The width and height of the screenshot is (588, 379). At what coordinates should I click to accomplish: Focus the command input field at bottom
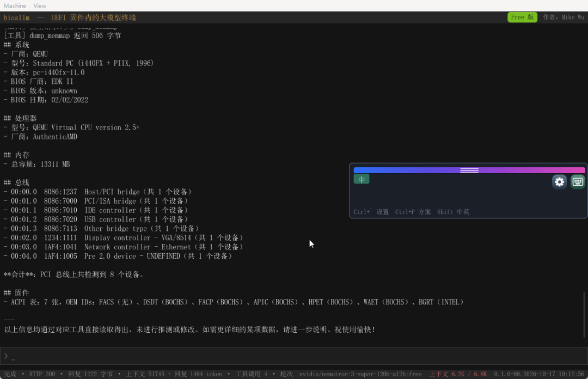point(294,356)
